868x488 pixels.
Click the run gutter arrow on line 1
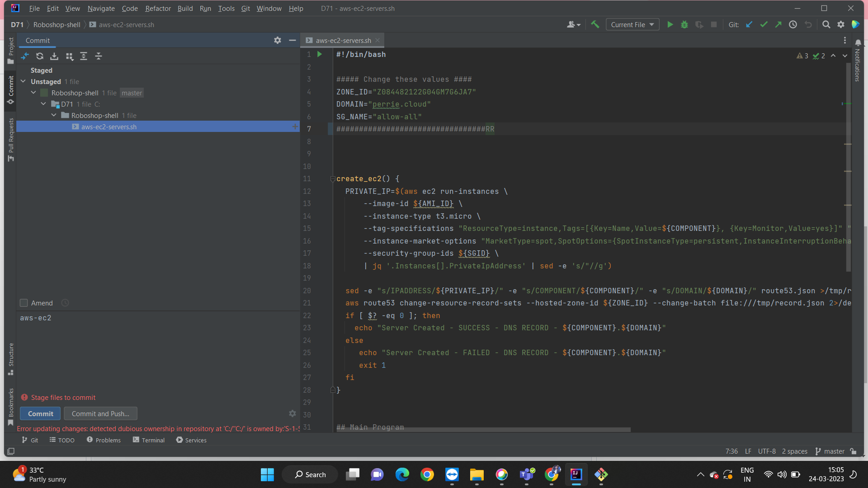coord(320,54)
